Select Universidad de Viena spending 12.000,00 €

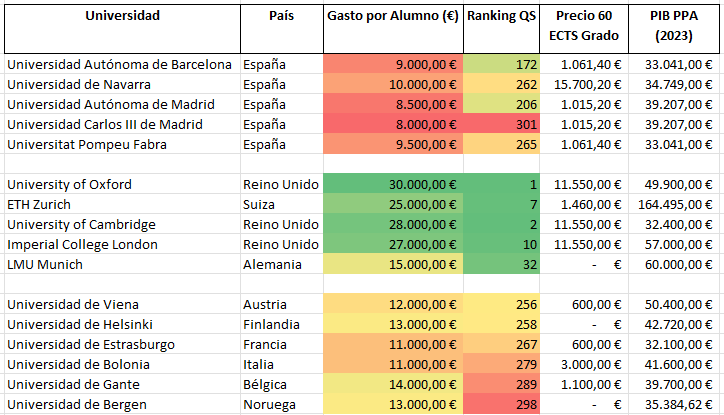pos(393,304)
